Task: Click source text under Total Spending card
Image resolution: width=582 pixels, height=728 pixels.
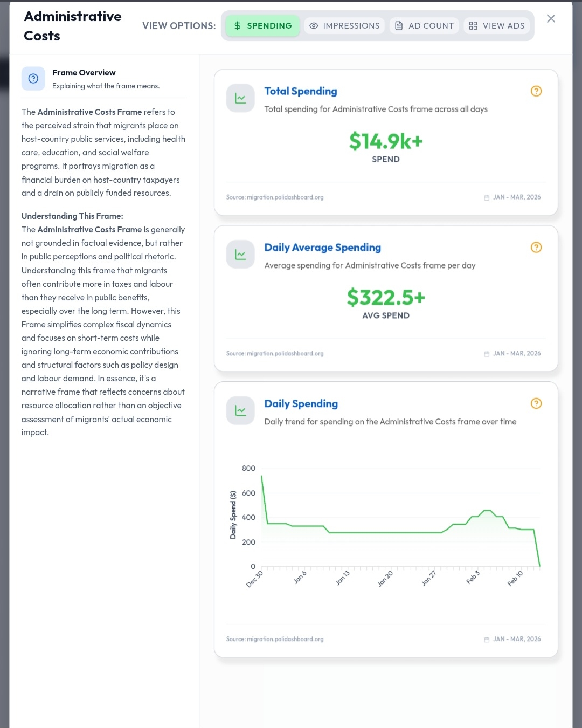Action: point(275,197)
